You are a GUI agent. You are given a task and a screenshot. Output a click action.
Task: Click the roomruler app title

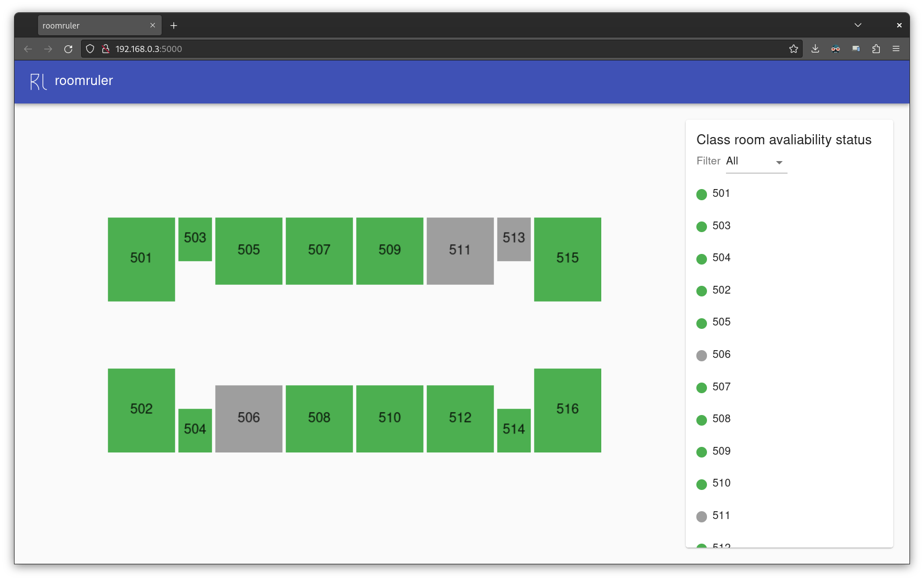[84, 81]
